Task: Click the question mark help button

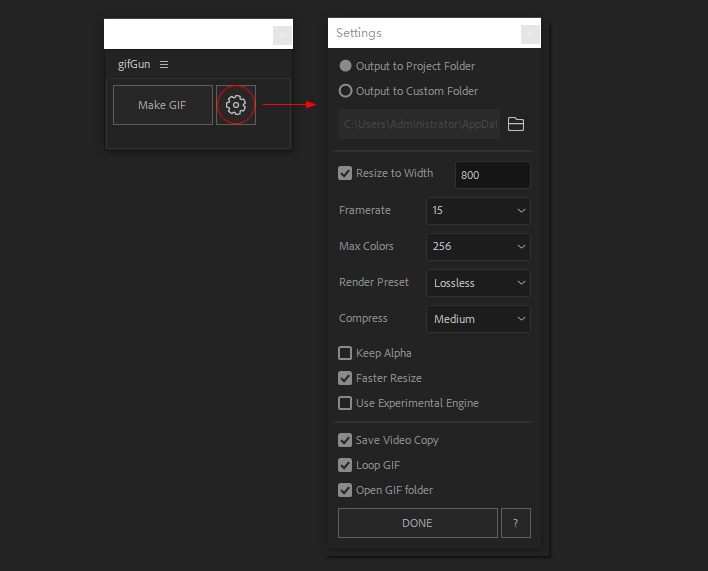Action: pos(515,523)
